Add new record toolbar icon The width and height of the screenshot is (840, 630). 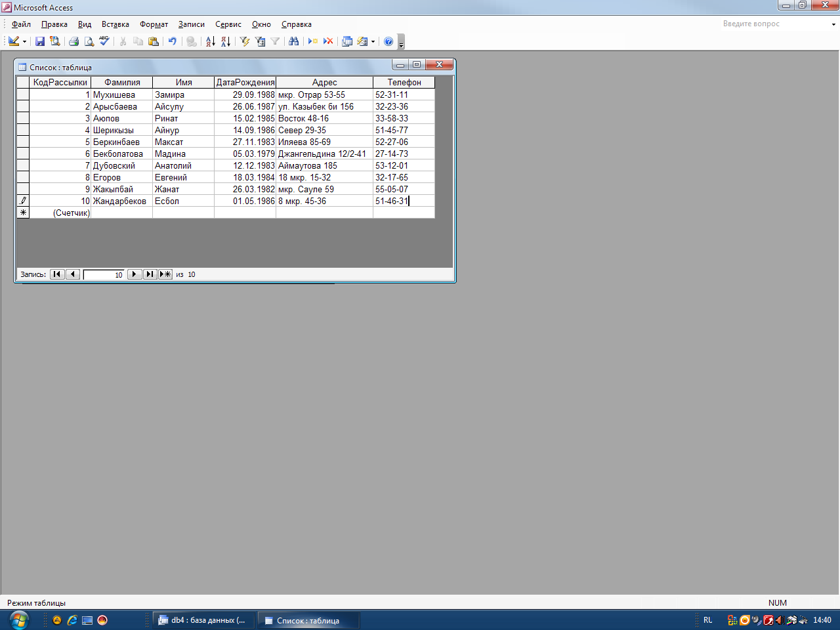pyautogui.click(x=312, y=41)
